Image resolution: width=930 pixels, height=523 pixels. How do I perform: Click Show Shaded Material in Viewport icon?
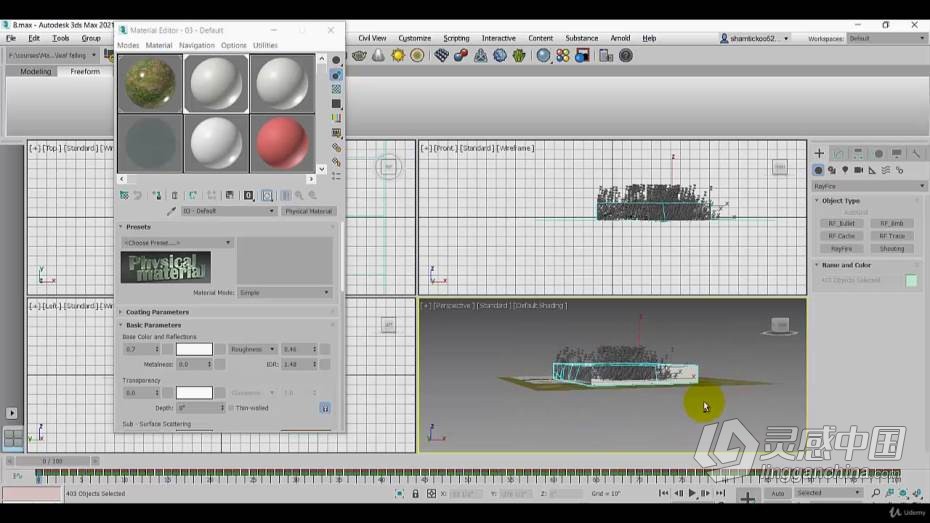coord(267,195)
